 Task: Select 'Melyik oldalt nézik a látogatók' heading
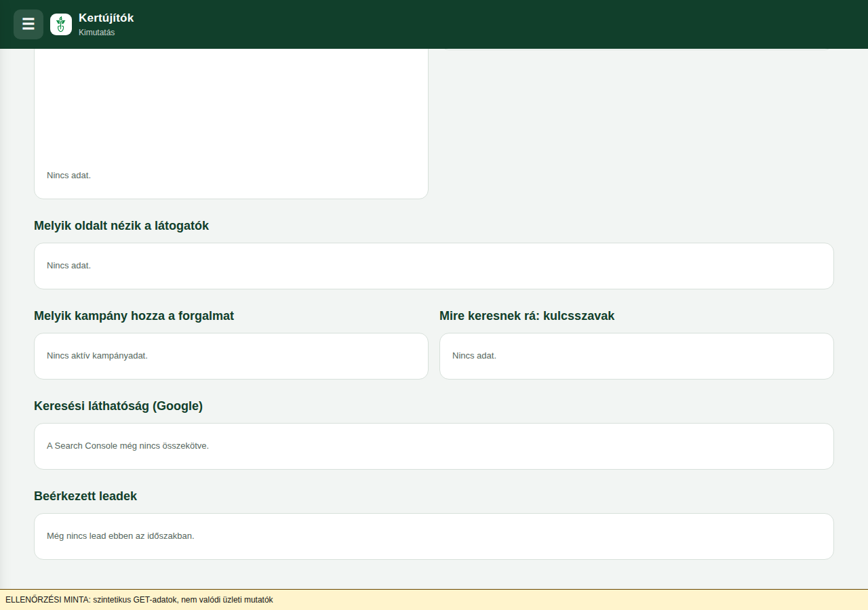pos(121,226)
